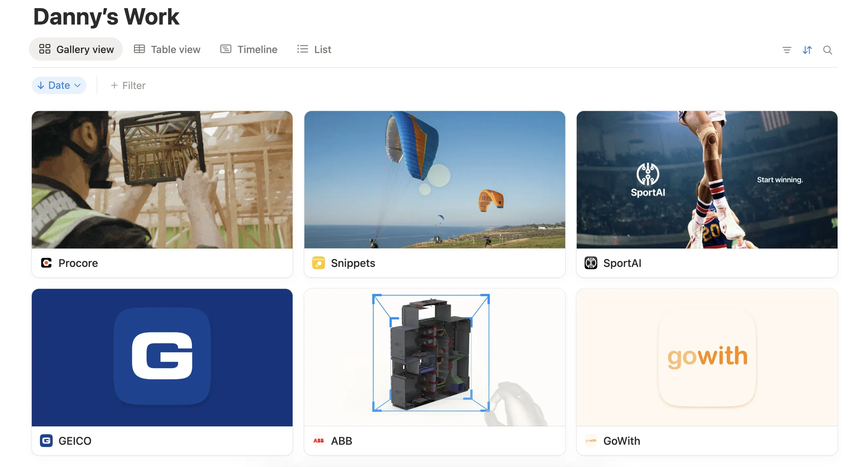Screen dimensions: 868x467
Task: Click the Procore logo icon
Action: [x=46, y=263]
